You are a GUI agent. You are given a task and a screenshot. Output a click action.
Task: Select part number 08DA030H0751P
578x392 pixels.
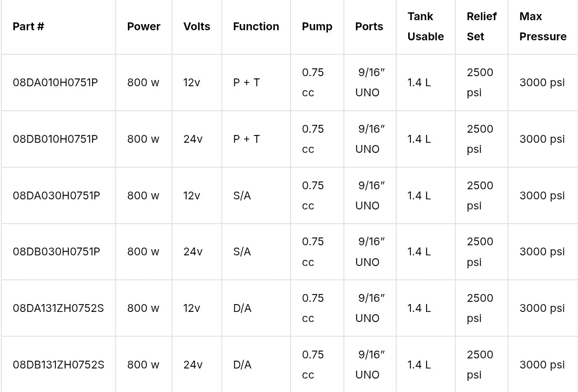pyautogui.click(x=57, y=195)
